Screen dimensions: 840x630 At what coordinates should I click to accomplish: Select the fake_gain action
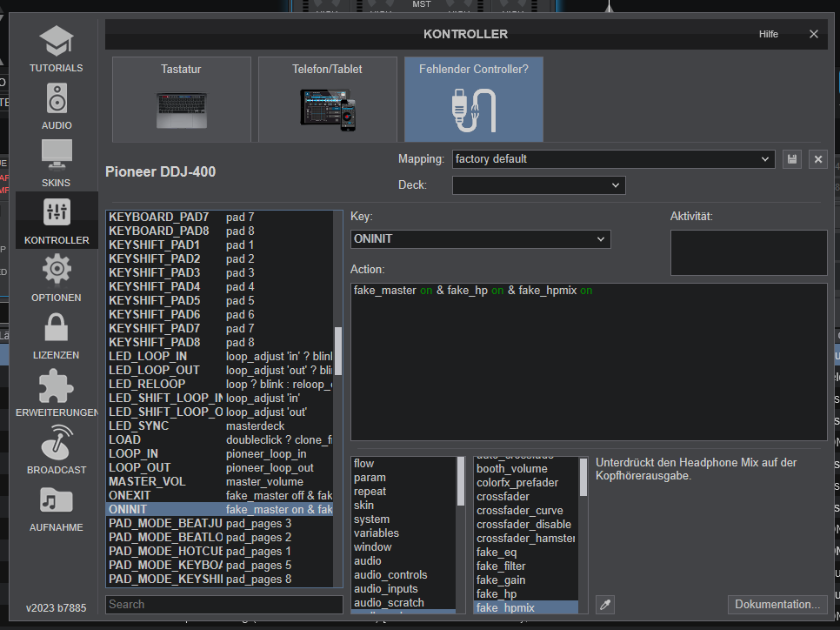(x=526, y=580)
